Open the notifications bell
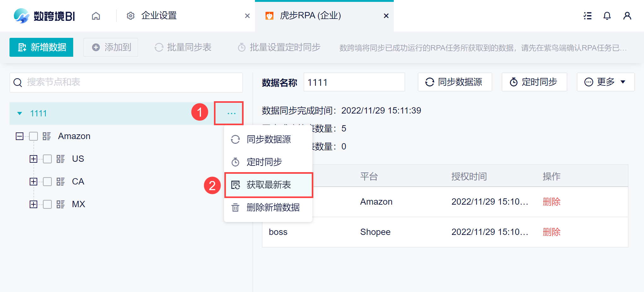 607,16
